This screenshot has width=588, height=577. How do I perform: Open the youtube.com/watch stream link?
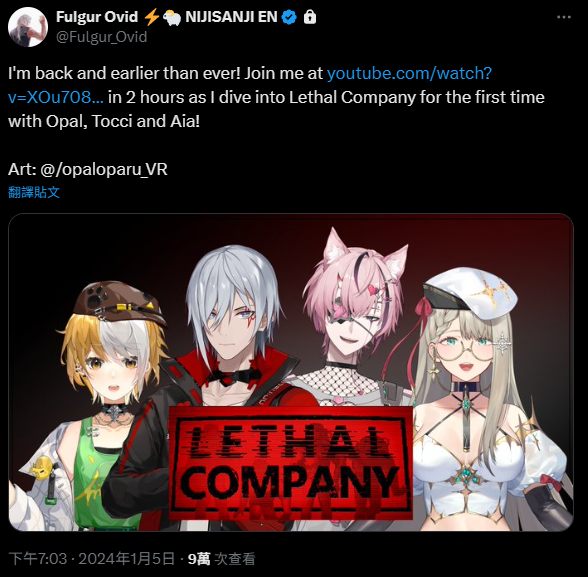pos(250,85)
